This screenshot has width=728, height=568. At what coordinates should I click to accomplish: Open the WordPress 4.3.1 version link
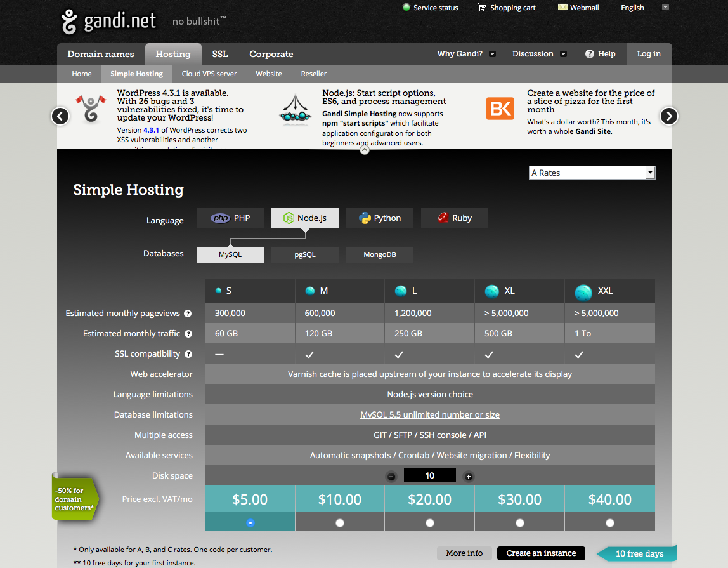[152, 130]
